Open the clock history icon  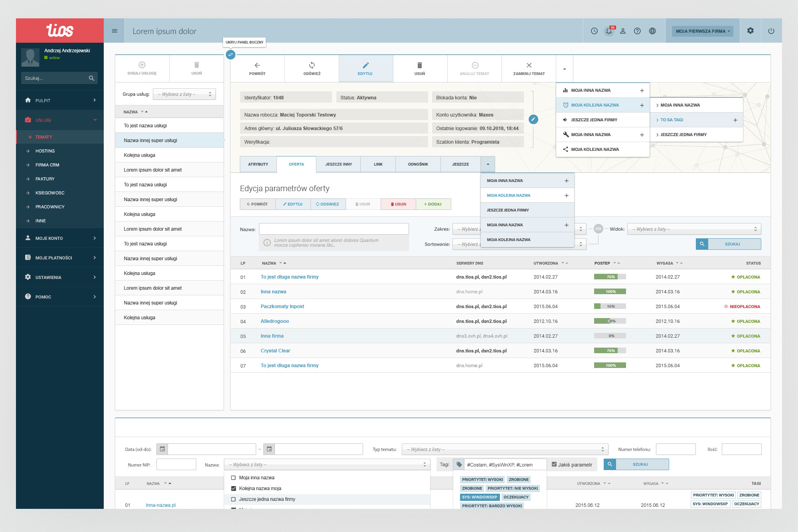(594, 31)
